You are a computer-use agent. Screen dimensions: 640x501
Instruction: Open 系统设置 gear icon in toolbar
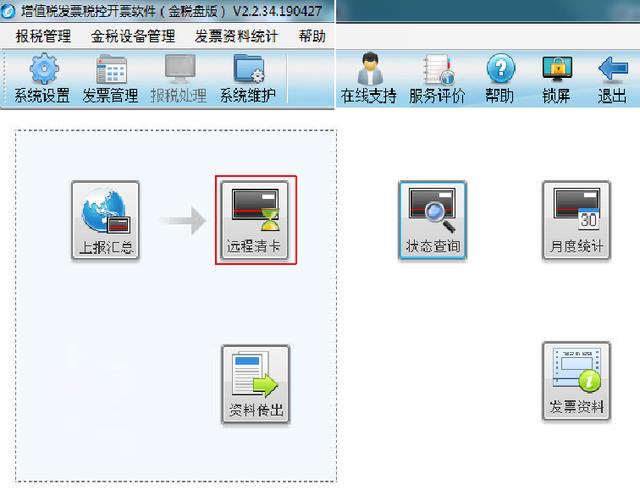coord(42,78)
